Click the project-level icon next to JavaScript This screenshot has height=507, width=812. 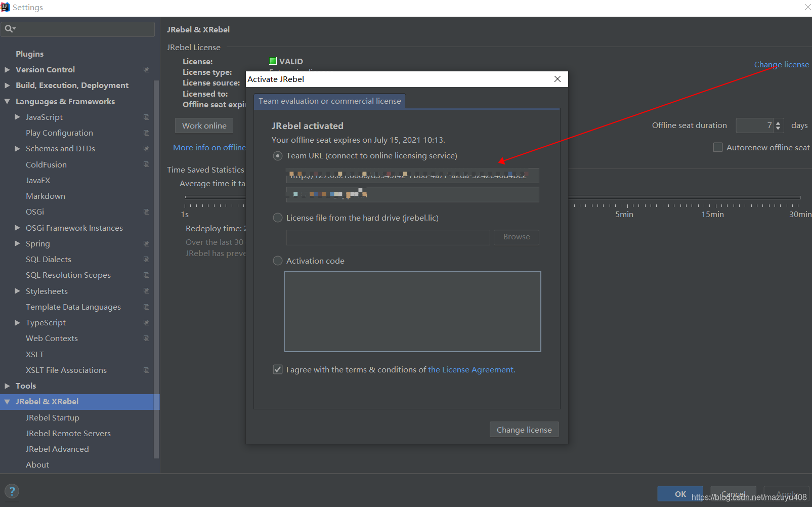click(x=146, y=117)
